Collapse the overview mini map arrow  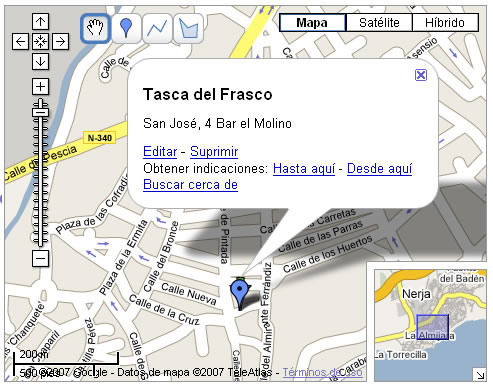point(480,375)
